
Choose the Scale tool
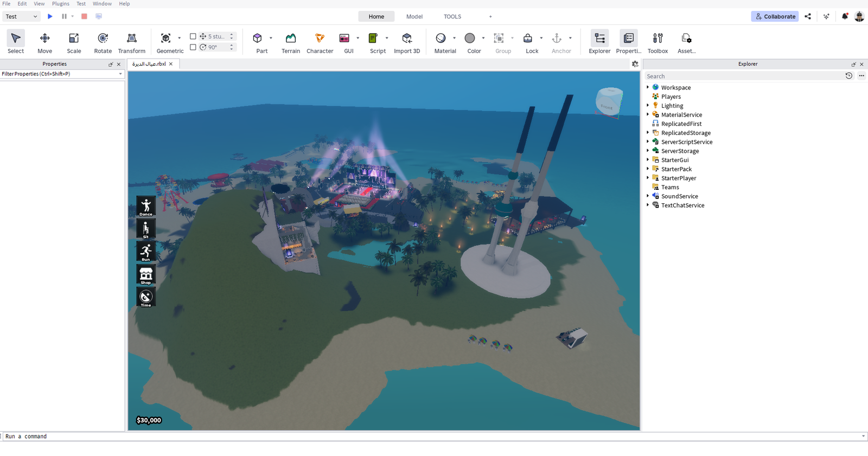74,42
